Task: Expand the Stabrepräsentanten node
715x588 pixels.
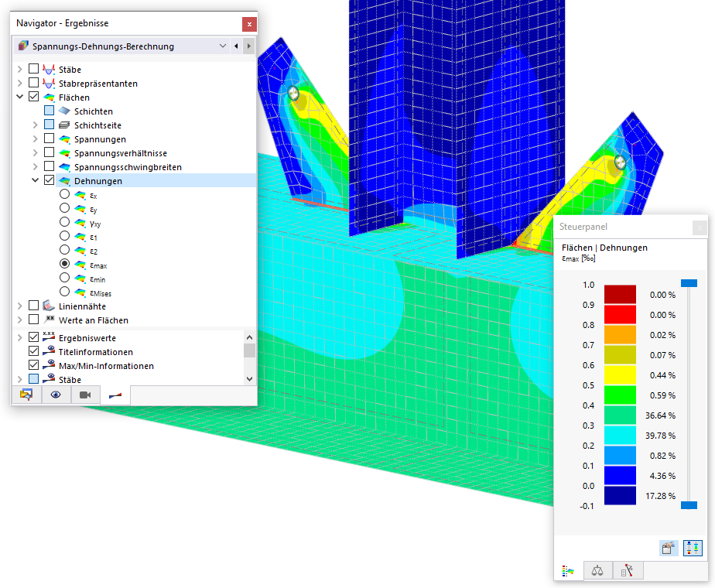Action: [19, 84]
